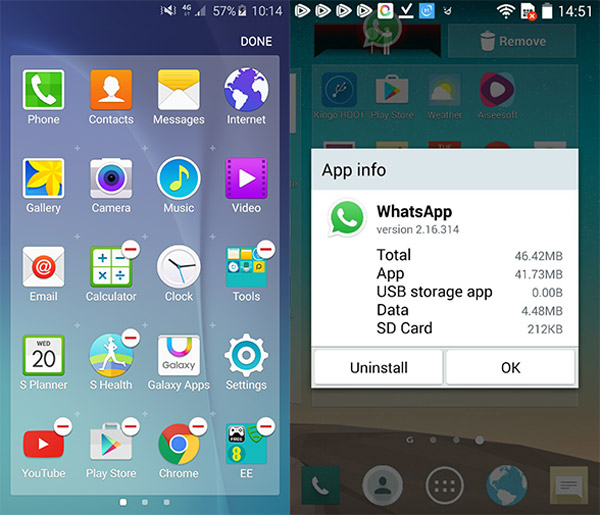This screenshot has width=600, height=515.
Task: Launch the Music app
Action: (179, 178)
